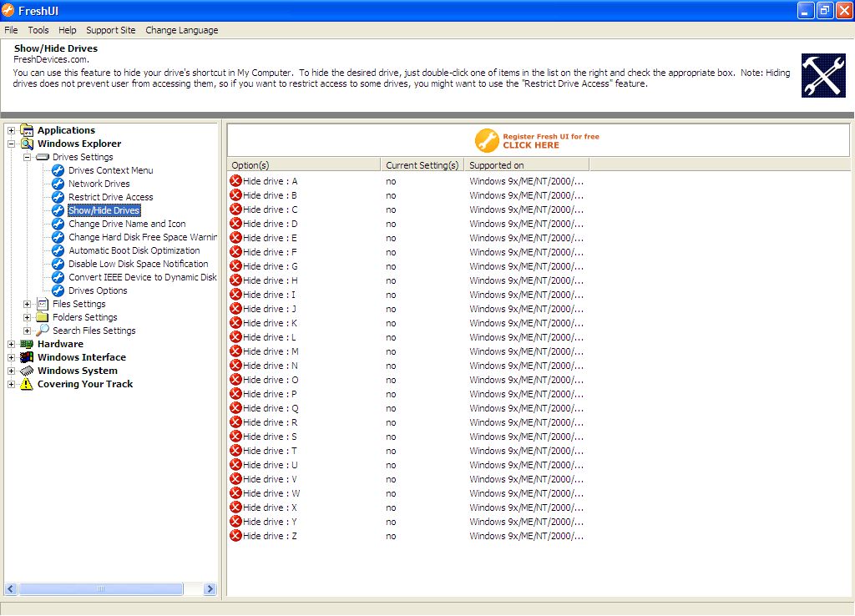855x616 pixels.
Task: Click the orange wrench register icon
Action: coord(487,140)
